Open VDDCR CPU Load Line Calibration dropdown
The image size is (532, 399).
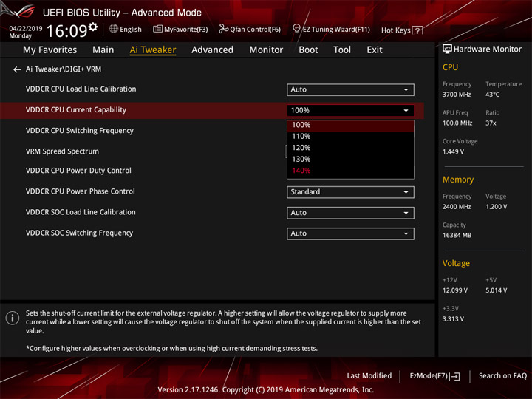coord(350,89)
